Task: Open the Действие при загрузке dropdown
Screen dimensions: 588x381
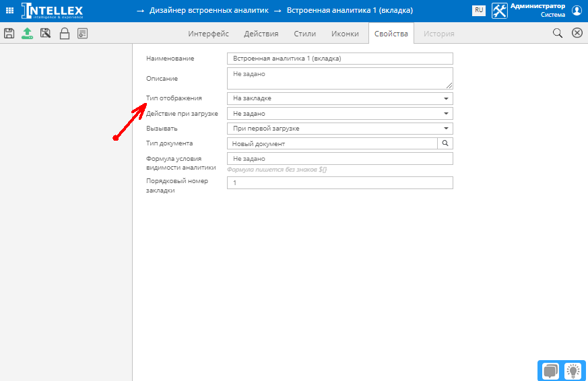Action: pyautogui.click(x=339, y=114)
